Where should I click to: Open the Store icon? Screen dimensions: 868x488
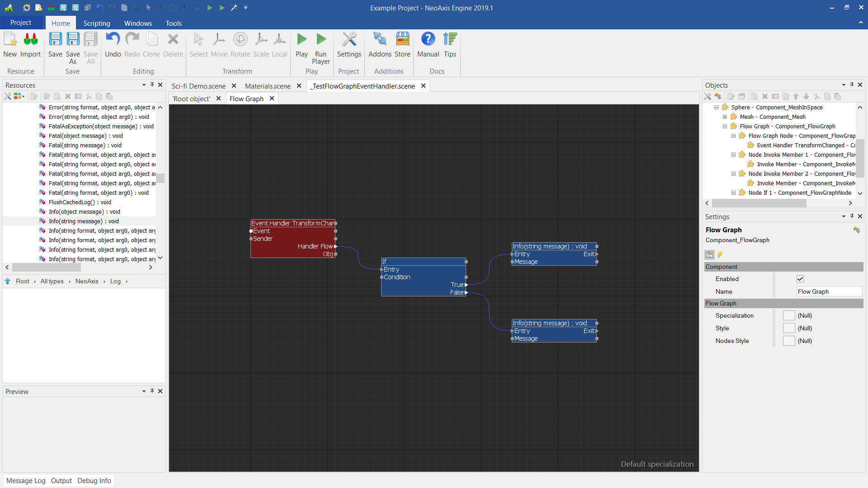pyautogui.click(x=402, y=40)
